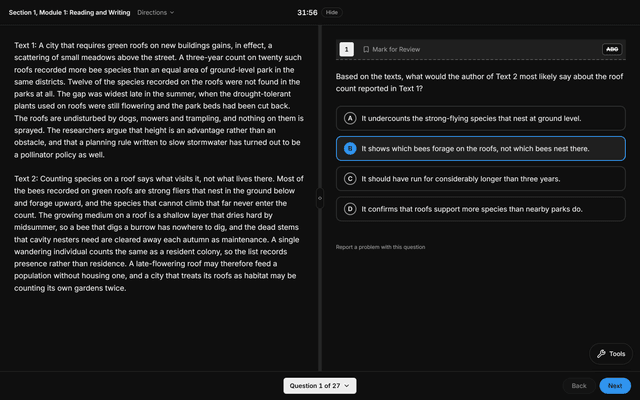Select answer A about strong-flying species
640x400 pixels.
click(x=480, y=118)
